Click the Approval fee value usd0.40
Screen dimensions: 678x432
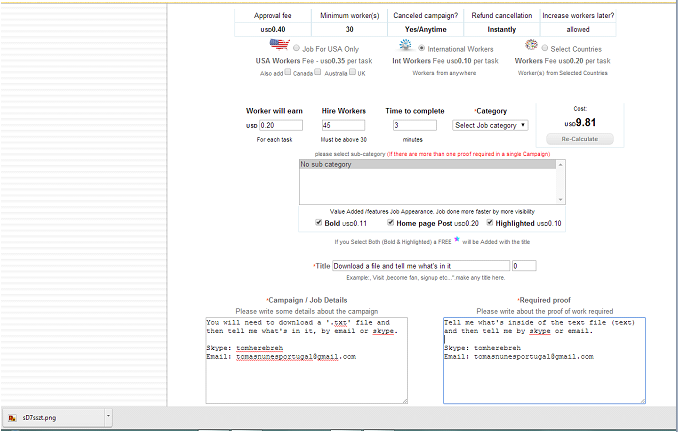(x=273, y=29)
